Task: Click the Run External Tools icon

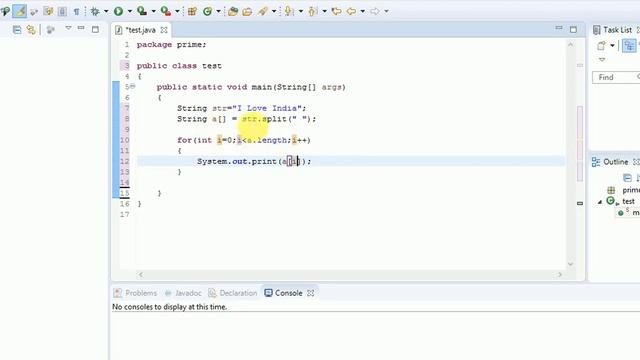Action: point(165,11)
